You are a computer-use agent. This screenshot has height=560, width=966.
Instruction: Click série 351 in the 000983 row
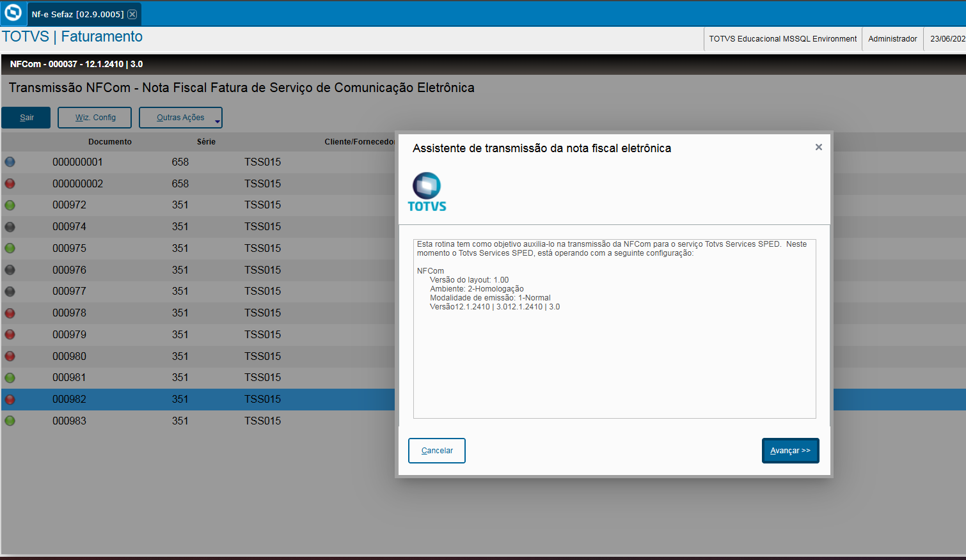pos(180,421)
